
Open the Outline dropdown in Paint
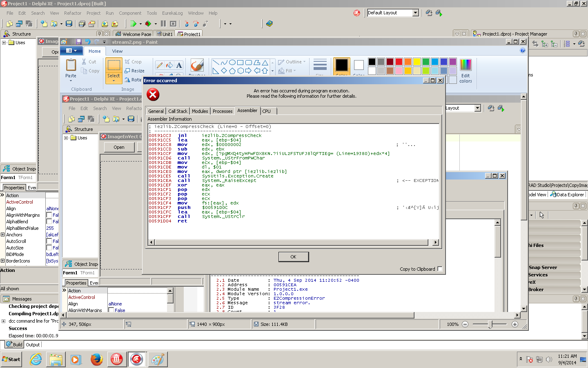coord(292,62)
